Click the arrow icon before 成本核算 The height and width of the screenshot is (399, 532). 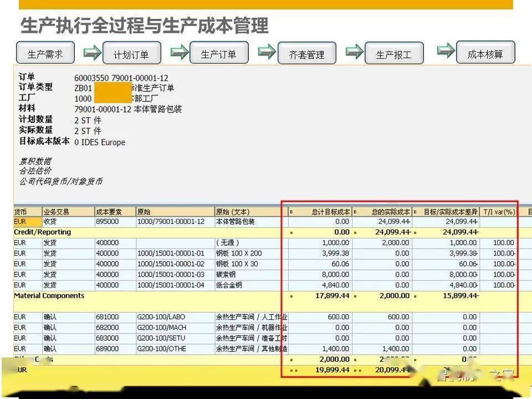click(x=446, y=51)
